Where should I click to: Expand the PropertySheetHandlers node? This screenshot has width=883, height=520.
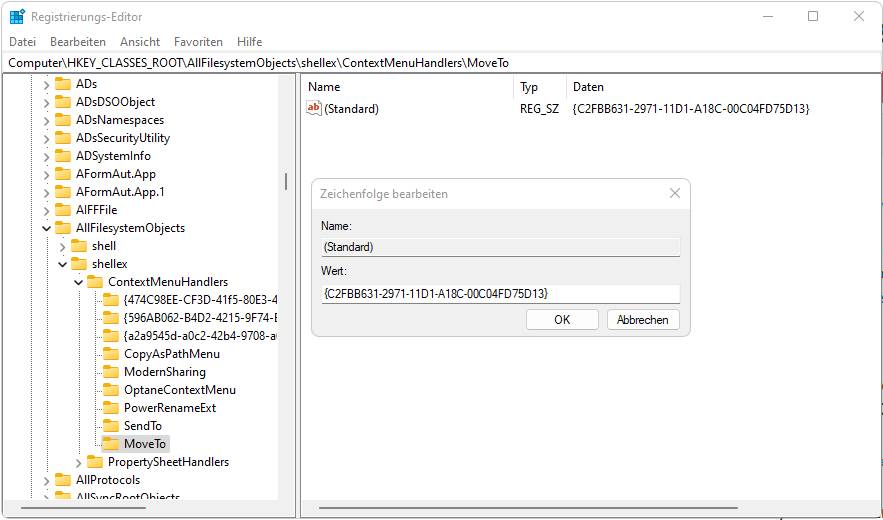[x=79, y=463]
